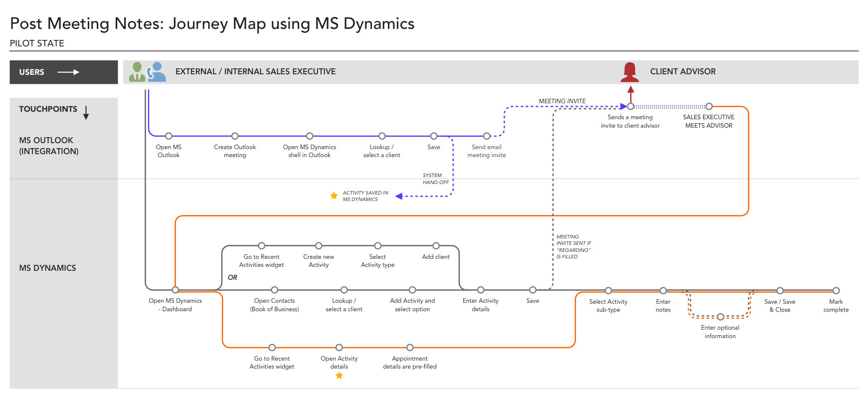Click the MS Outlook (Integration) label
The height and width of the screenshot is (399, 868).
click(49, 146)
